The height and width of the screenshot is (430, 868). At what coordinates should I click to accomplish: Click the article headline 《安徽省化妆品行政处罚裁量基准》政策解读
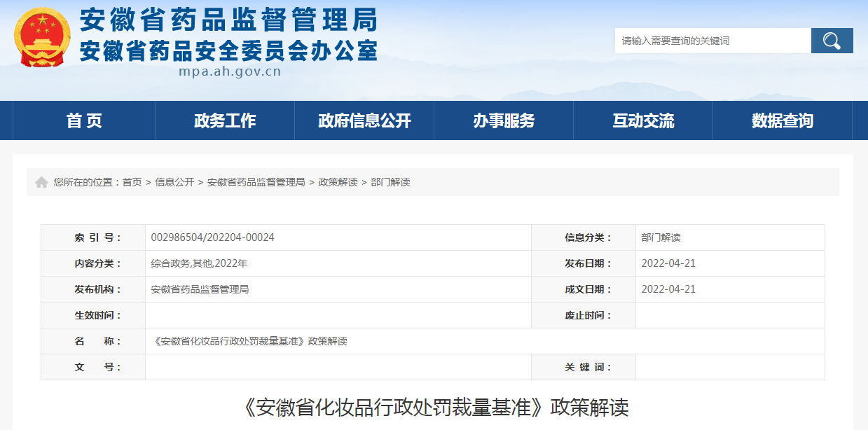click(434, 408)
